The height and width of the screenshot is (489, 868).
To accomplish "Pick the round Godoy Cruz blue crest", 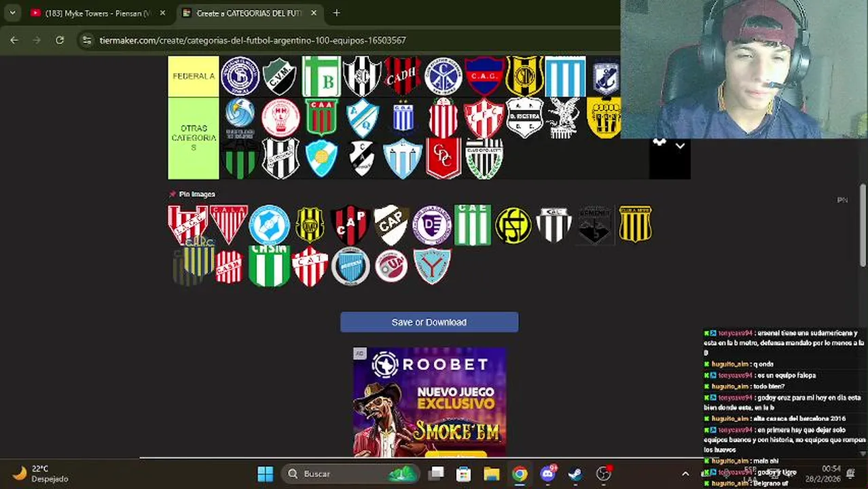I will click(x=350, y=266).
